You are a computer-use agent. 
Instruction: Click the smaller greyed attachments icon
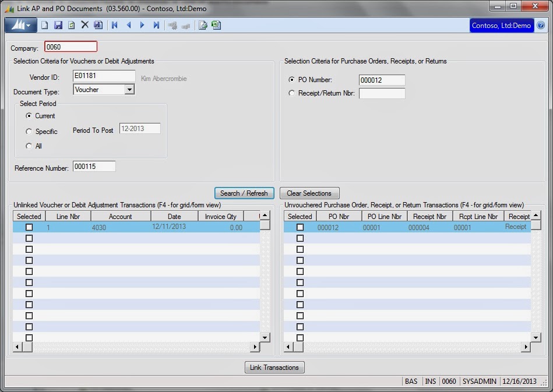click(186, 26)
